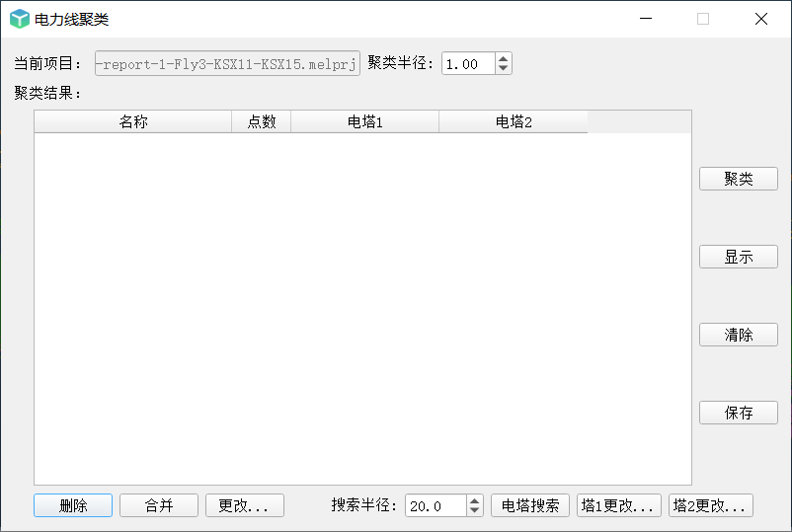792x532 pixels.
Task: Click the 合并 button
Action: coord(159,505)
